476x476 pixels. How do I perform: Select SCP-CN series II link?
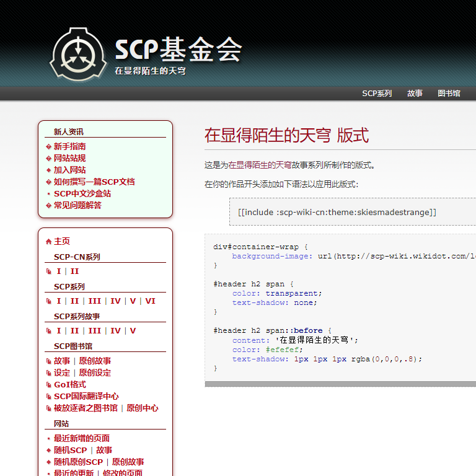[x=74, y=271]
